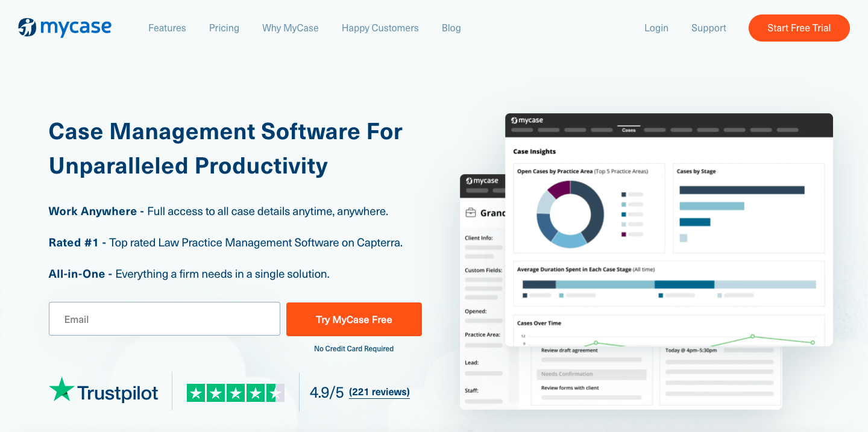Click the 'Cases by Stage' chart title

696,172
